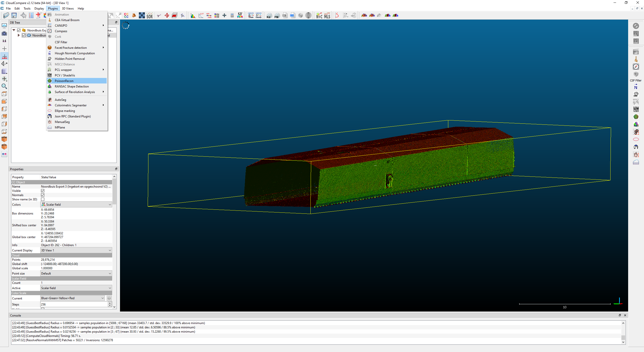Image resolution: width=644 pixels, height=352 pixels.
Task: Click the auto pivot sidebar icon
Action: 4,56
